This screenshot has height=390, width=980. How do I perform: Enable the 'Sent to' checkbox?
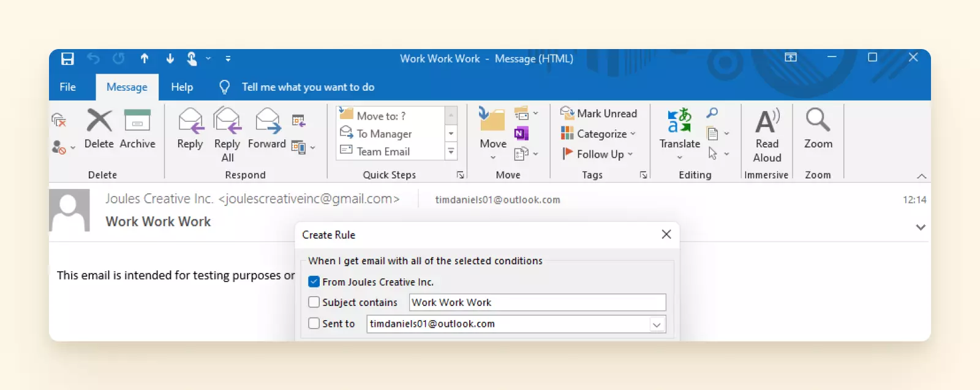tap(314, 323)
